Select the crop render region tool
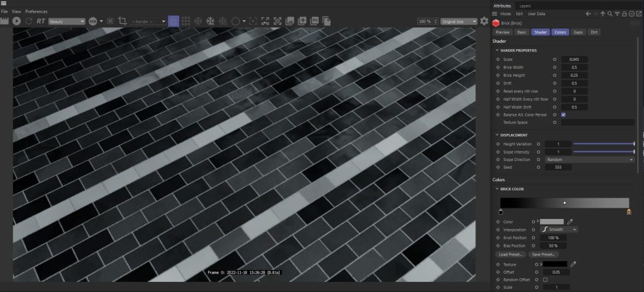 pyautogui.click(x=122, y=21)
